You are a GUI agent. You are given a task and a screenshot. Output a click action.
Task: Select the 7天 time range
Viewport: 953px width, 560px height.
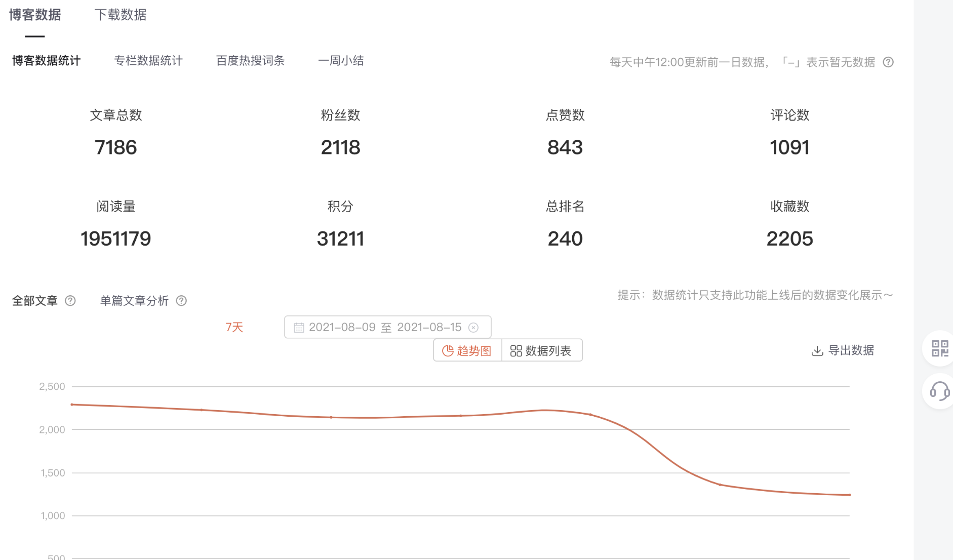(x=234, y=327)
